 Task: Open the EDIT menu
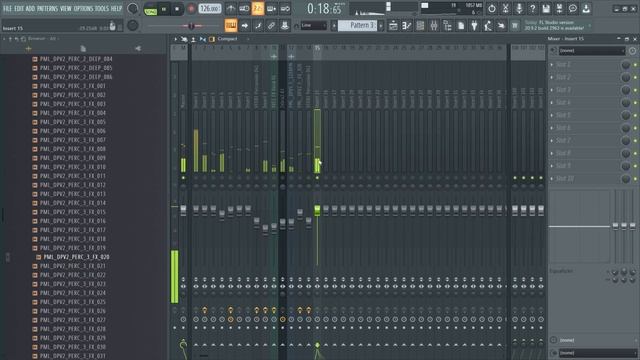point(19,9)
